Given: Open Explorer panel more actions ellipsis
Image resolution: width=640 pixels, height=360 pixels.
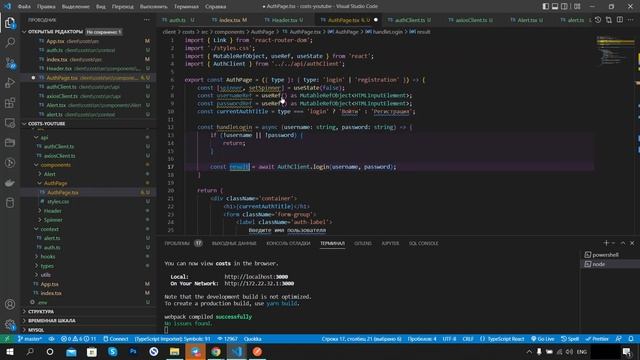Looking at the screenshot, I should [147, 20].
